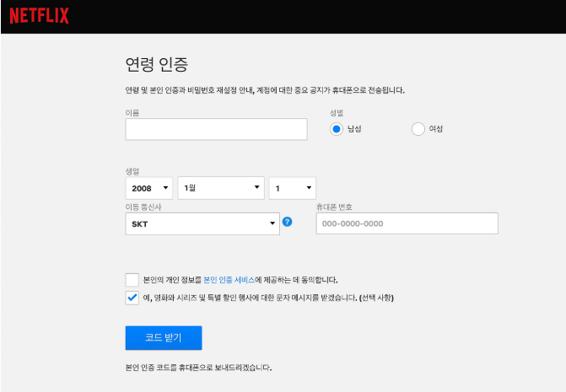Open the birth day dropdown showing 1

(293, 188)
